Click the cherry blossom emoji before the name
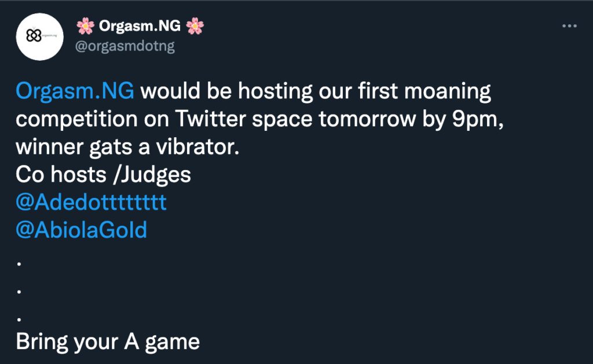Screen dimensions: 593x364 tap(85, 27)
